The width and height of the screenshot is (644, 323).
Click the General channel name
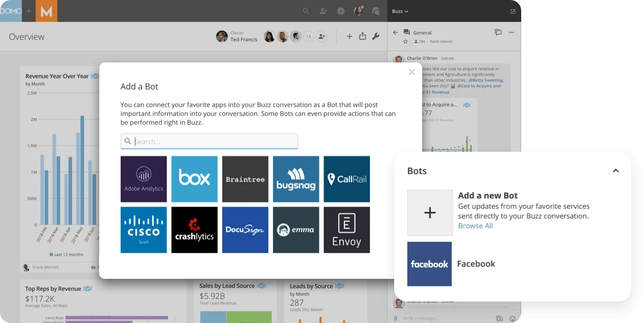(x=422, y=33)
